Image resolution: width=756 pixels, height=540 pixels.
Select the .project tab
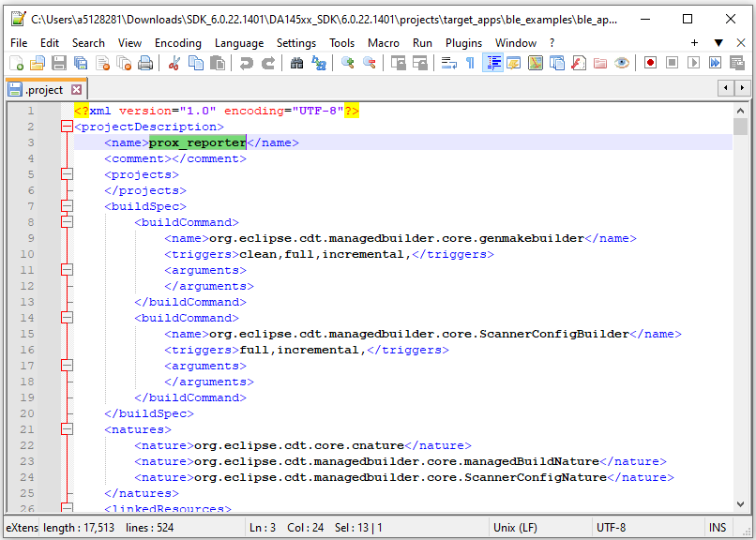(x=44, y=90)
